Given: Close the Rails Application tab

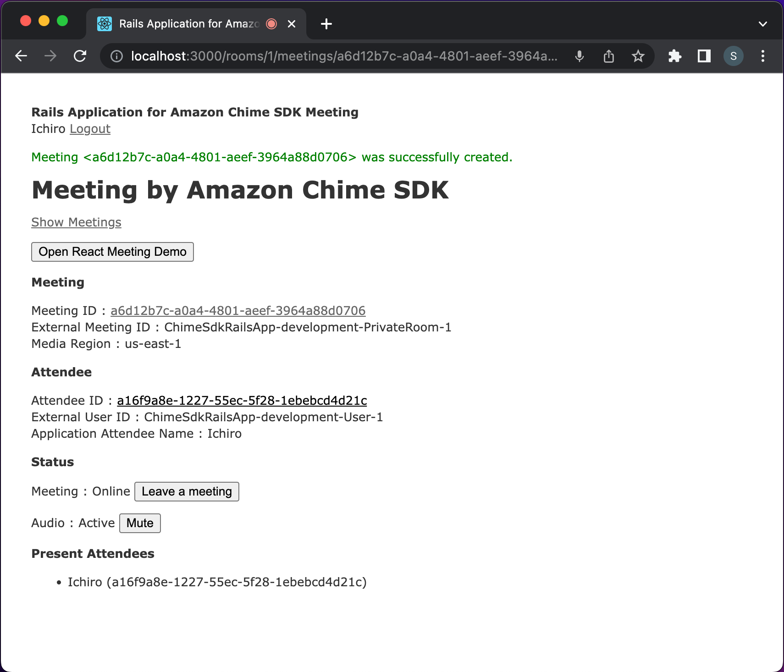Looking at the screenshot, I should pyautogui.click(x=292, y=24).
